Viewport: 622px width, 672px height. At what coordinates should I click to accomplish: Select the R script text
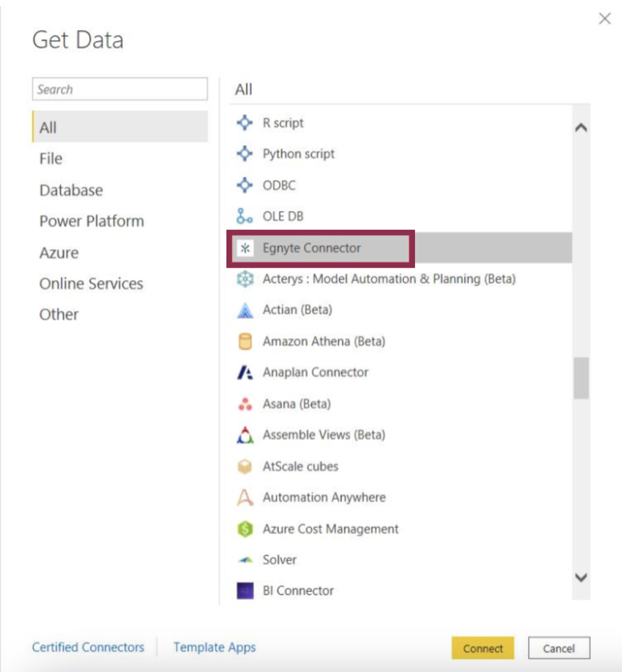pyautogui.click(x=283, y=123)
